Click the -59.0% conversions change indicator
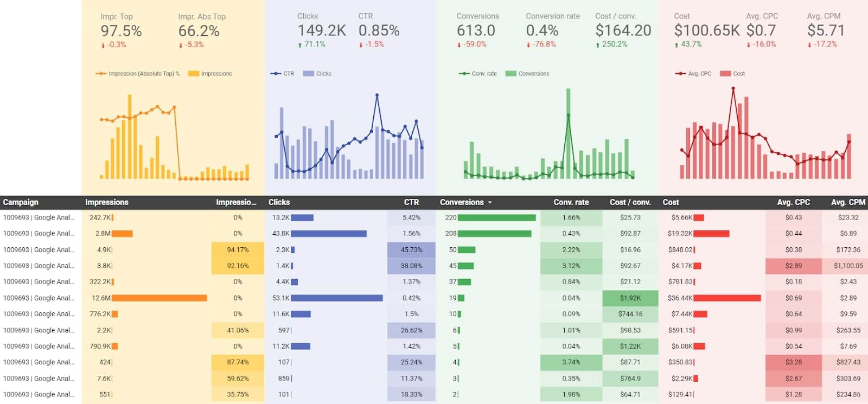Image resolution: width=868 pixels, height=404 pixels. click(x=472, y=44)
